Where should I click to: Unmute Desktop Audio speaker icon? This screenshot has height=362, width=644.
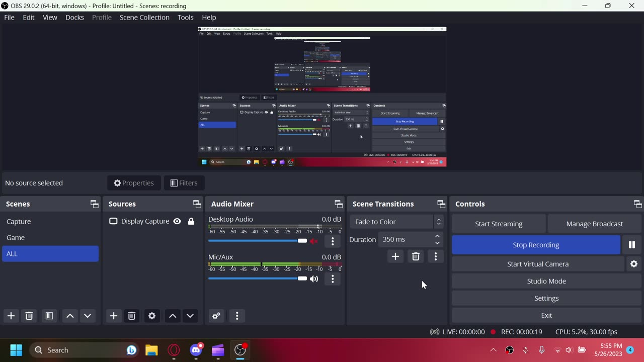click(x=314, y=241)
